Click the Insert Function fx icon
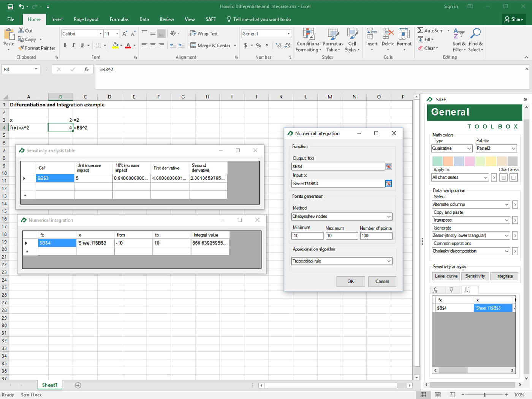Screen dimensions: 532x399 coord(87,69)
